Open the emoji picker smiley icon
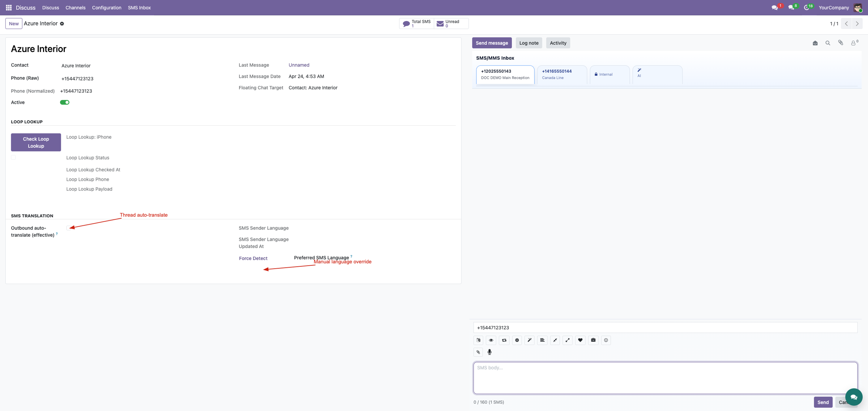Screen dimensions: 868x411 click(x=606, y=340)
